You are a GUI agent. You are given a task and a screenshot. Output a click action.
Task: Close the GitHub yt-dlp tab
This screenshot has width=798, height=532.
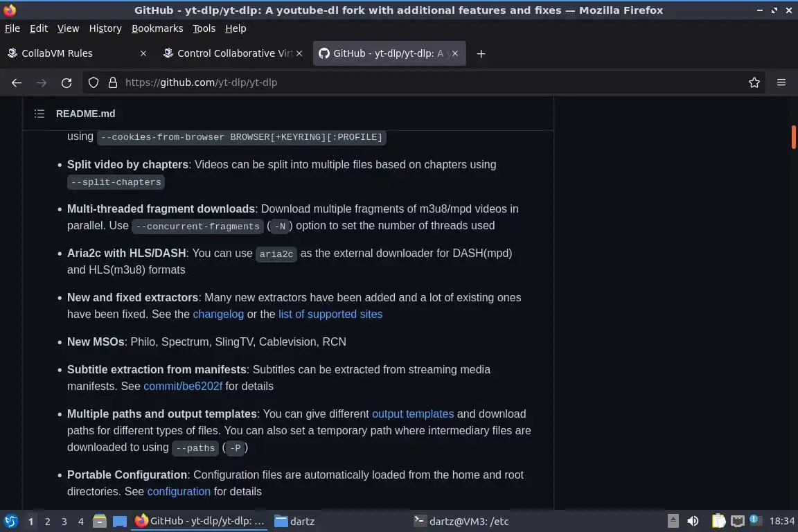click(455, 53)
